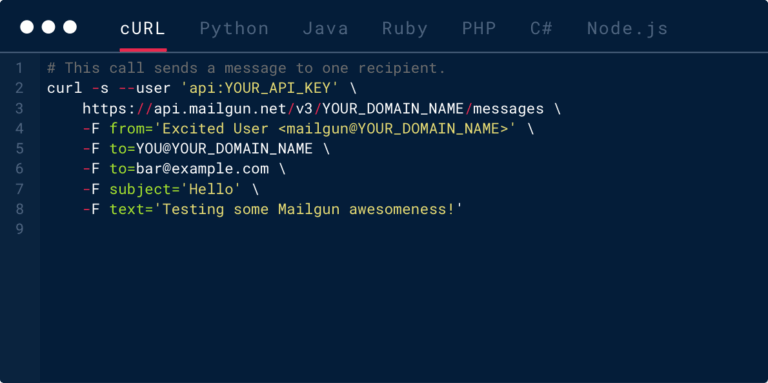
Task: Click 'api:YOUR_API_KEY' string in the code
Action: pos(260,89)
